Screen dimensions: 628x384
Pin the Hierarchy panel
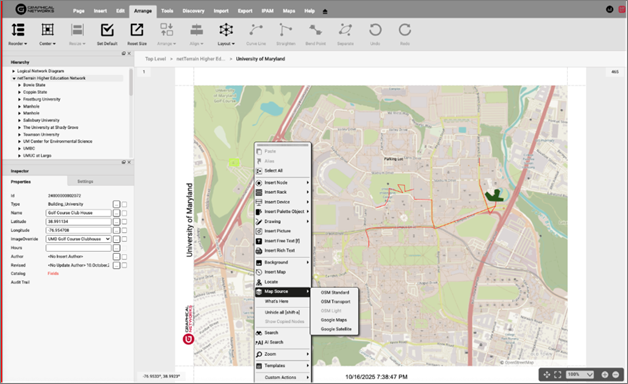click(x=124, y=53)
